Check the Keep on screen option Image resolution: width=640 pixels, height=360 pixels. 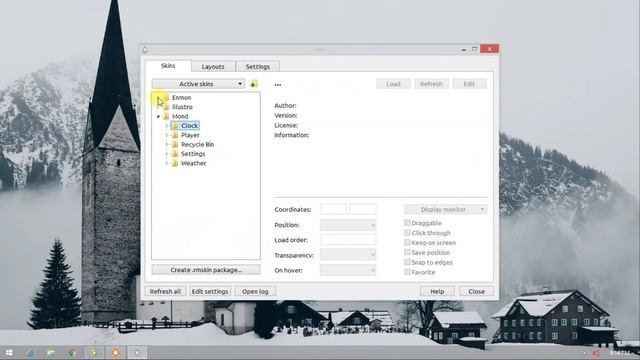click(x=407, y=242)
